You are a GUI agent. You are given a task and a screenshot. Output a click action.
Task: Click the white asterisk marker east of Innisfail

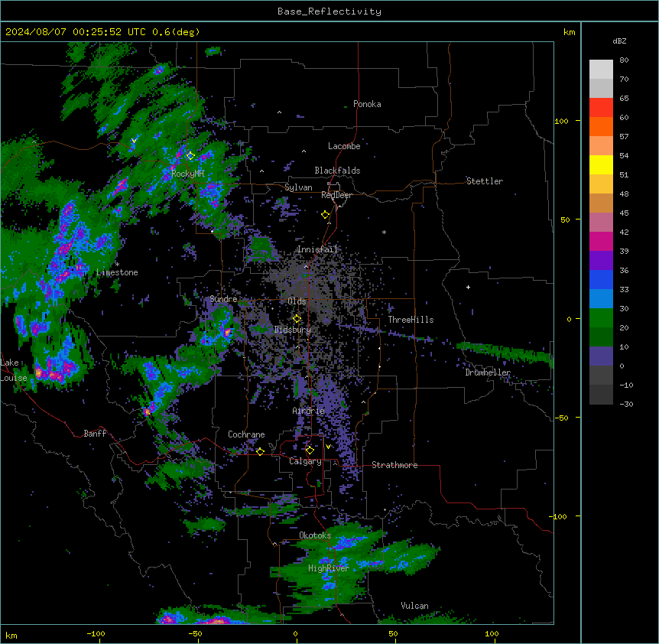tap(384, 232)
